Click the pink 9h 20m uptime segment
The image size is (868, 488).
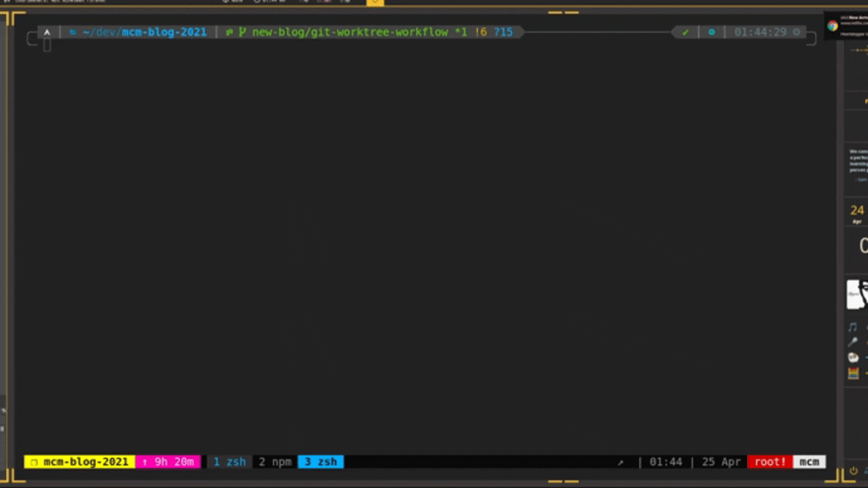click(x=168, y=462)
